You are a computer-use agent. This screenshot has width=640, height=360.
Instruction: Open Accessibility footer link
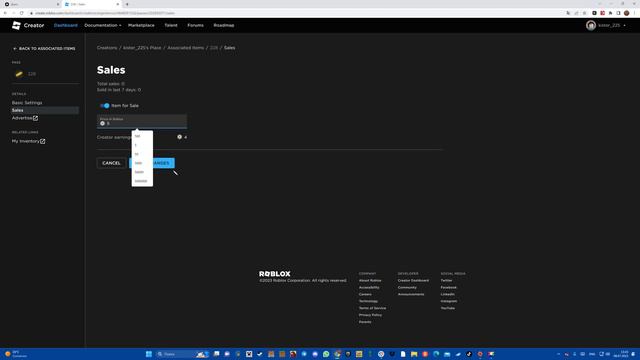369,288
